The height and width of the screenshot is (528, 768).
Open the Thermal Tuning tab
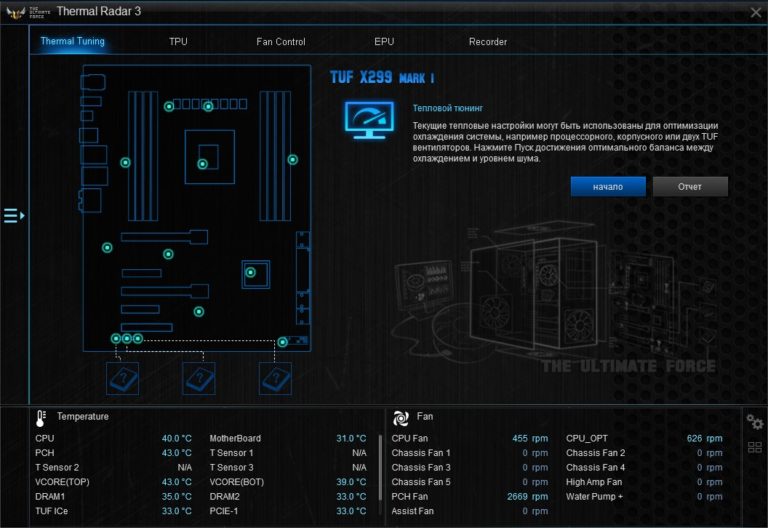pyautogui.click(x=72, y=41)
